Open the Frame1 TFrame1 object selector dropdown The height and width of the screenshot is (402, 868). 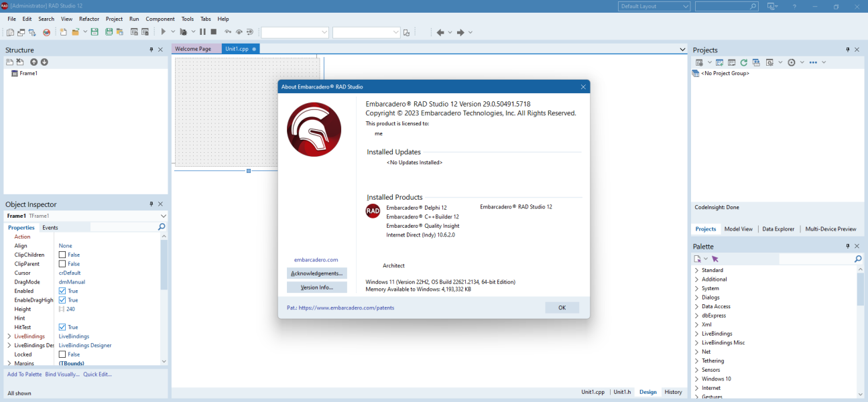point(164,216)
